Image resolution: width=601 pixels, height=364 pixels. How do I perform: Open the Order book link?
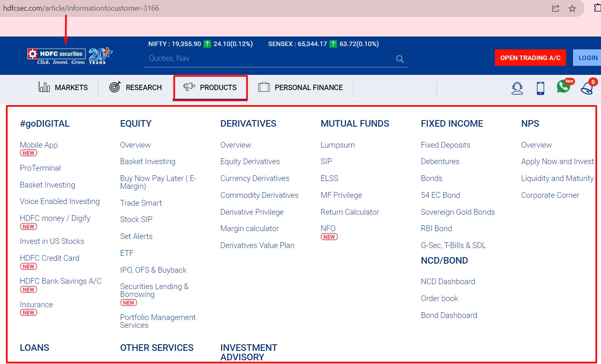(439, 299)
